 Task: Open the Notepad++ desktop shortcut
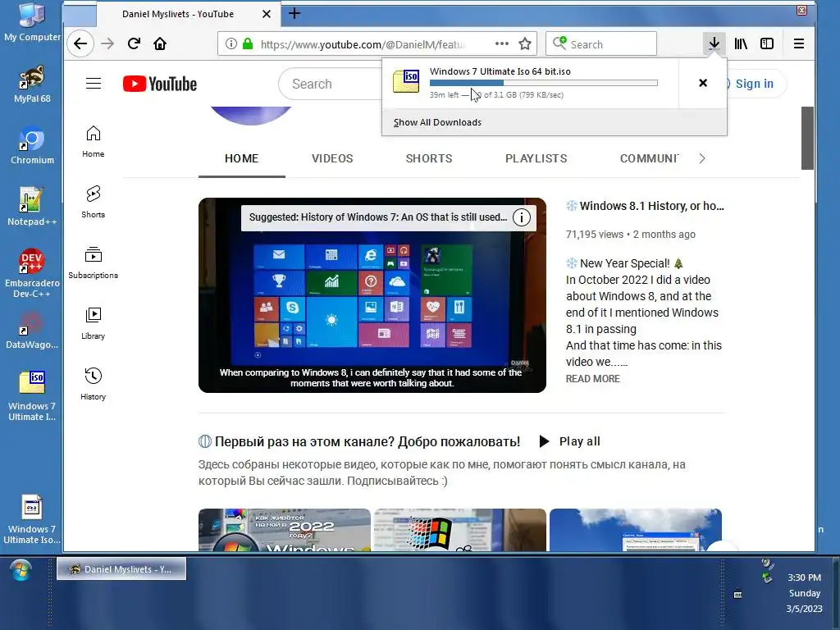point(32,207)
